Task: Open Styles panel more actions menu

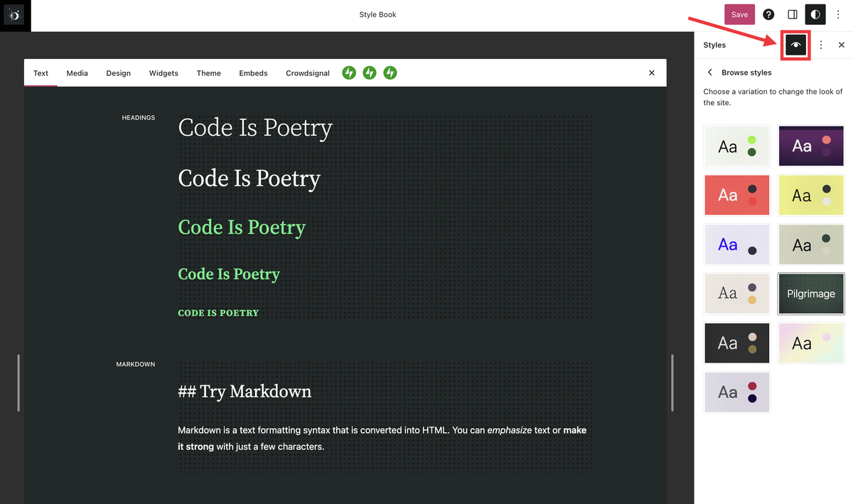Action: (821, 45)
